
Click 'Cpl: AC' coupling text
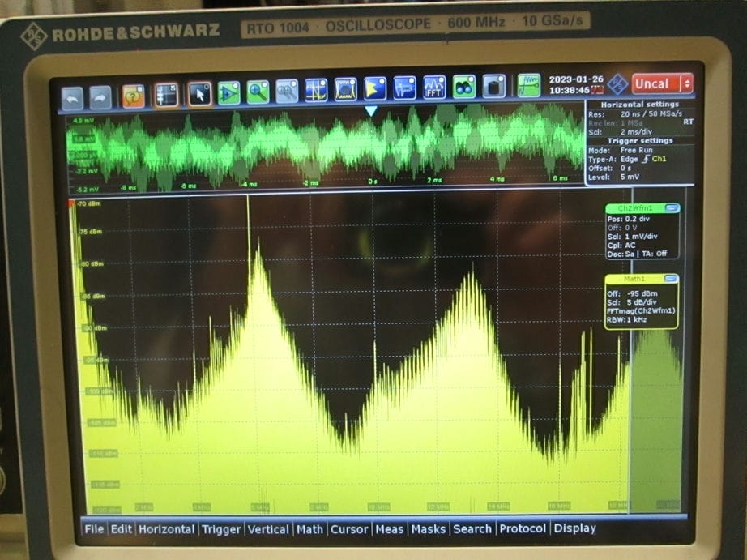[621, 246]
